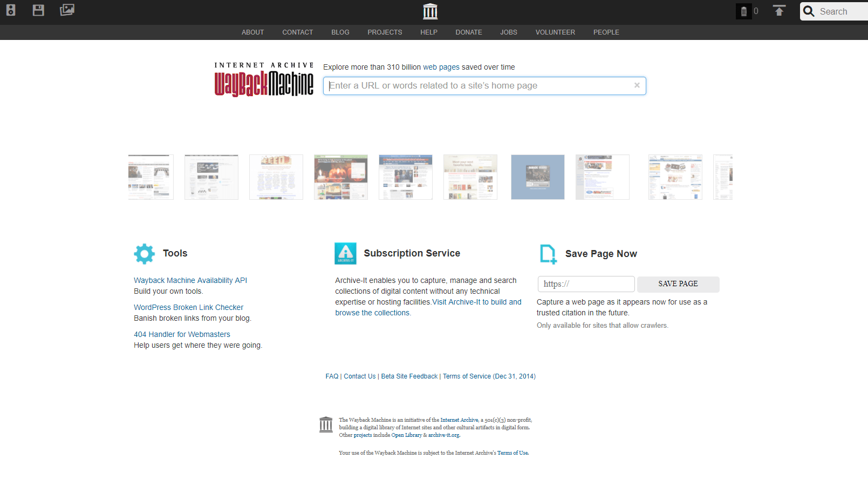
Task: Click the Tools gear icon
Action: [x=145, y=254]
